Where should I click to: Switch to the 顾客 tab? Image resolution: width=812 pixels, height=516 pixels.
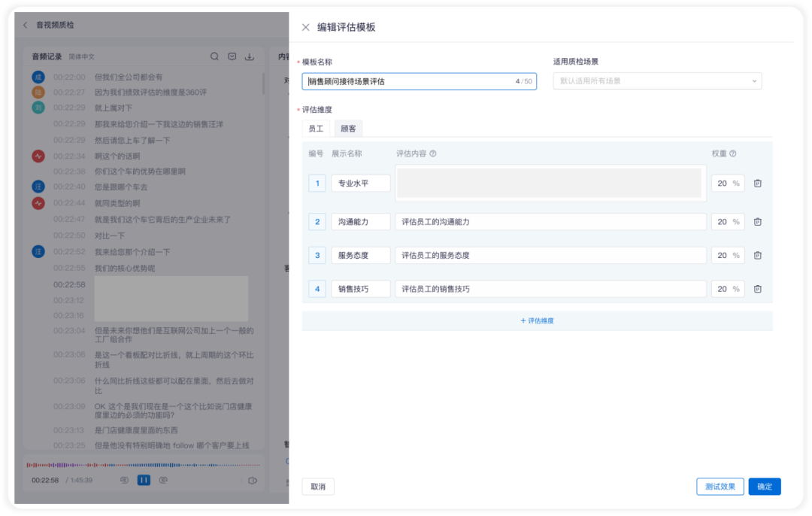click(x=348, y=129)
